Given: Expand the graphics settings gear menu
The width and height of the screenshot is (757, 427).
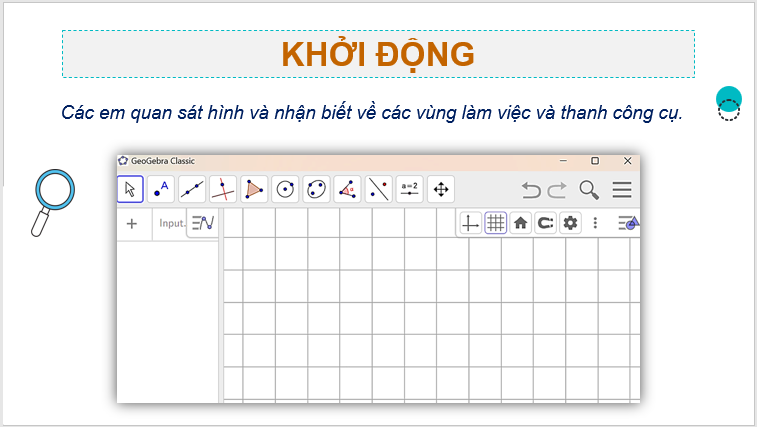Looking at the screenshot, I should click(570, 223).
